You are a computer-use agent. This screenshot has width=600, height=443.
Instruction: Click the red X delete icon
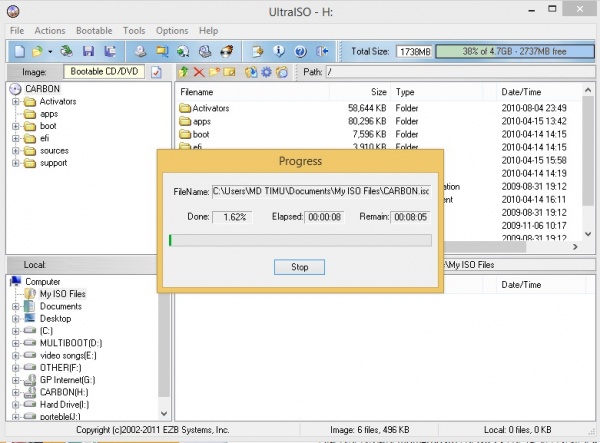tap(199, 72)
